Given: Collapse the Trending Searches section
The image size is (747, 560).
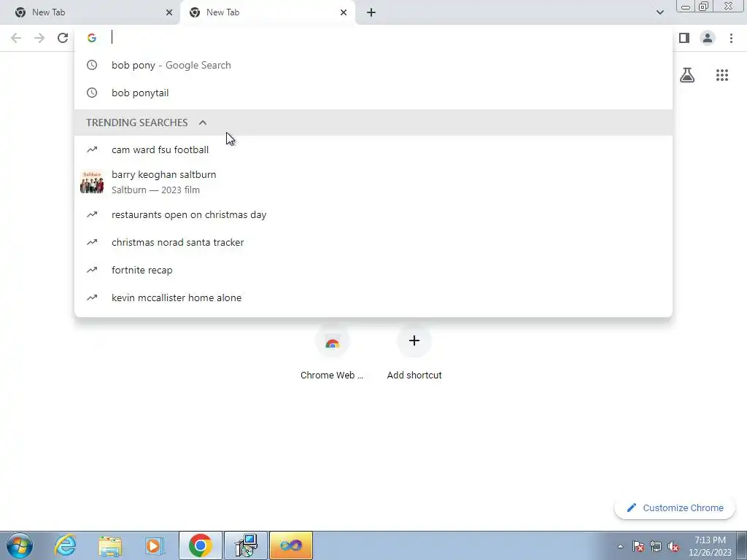Looking at the screenshot, I should click(203, 122).
